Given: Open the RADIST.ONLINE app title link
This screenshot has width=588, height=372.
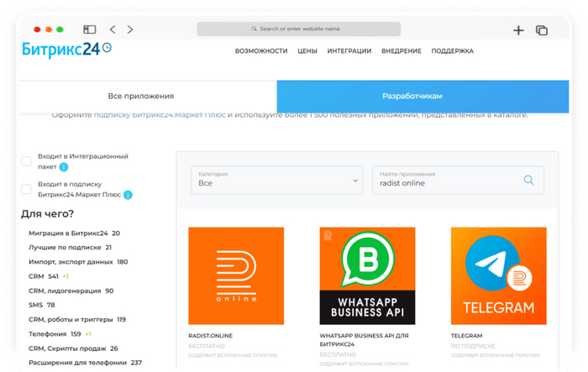Looking at the screenshot, I should (210, 336).
